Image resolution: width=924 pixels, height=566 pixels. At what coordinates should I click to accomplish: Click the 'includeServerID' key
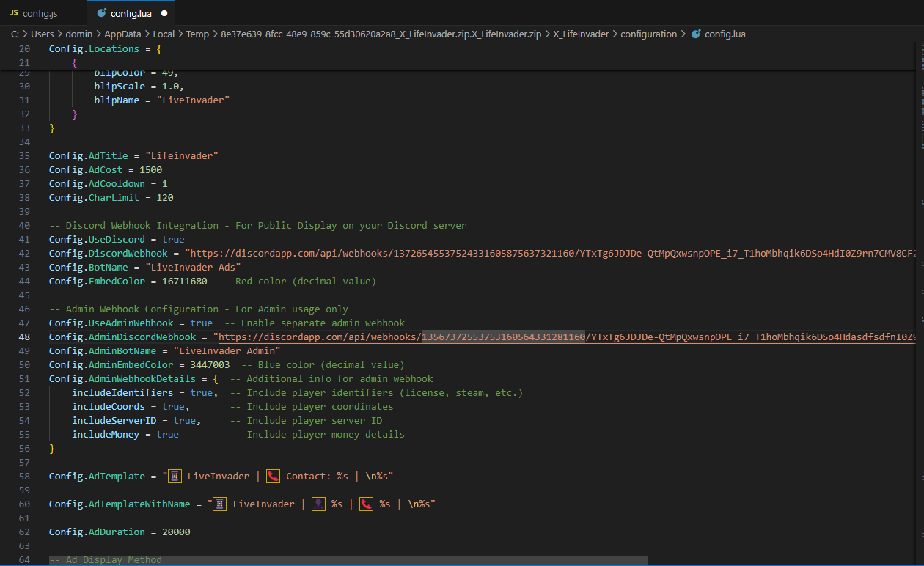pyautogui.click(x=114, y=421)
